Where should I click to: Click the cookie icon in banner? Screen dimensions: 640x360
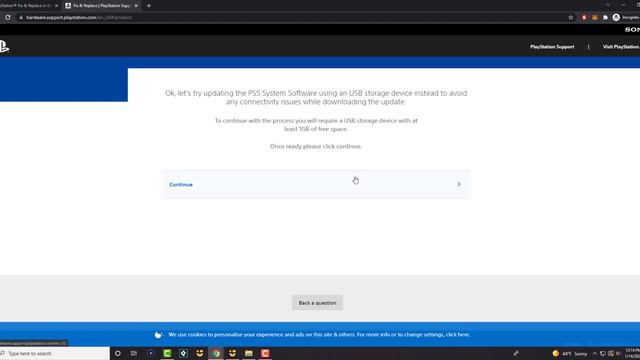[158, 335]
